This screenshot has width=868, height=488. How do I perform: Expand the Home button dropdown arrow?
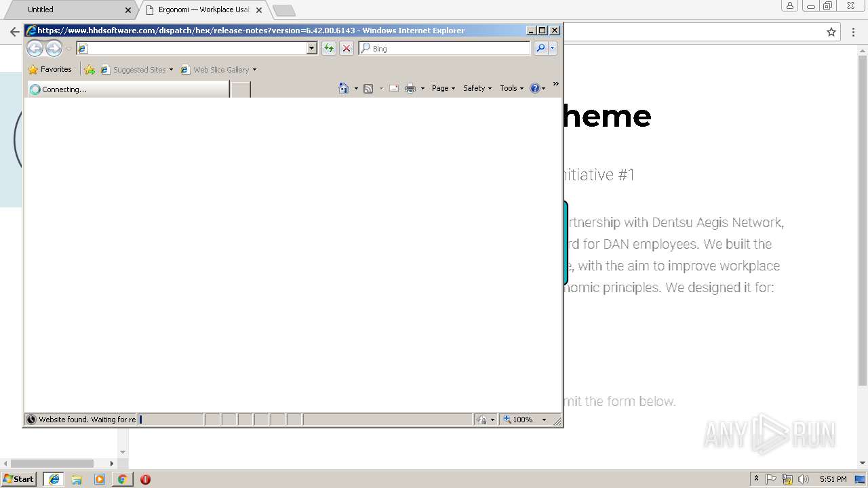(x=356, y=88)
